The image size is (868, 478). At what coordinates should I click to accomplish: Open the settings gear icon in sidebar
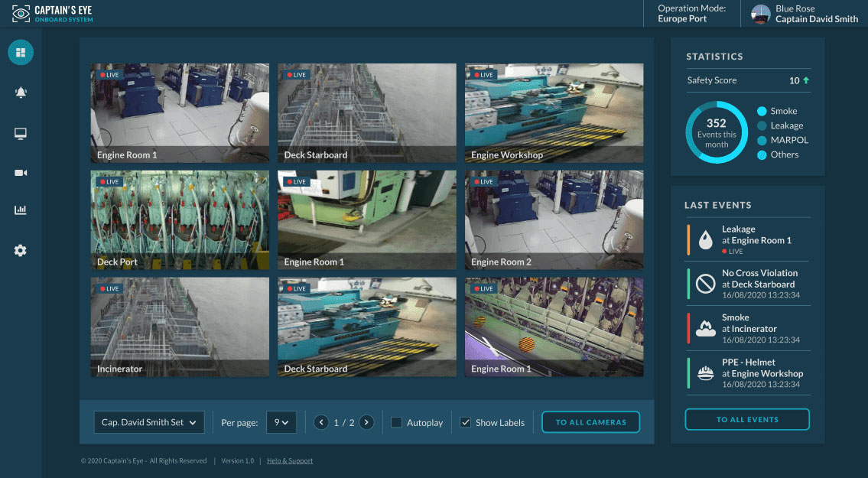pyautogui.click(x=21, y=250)
